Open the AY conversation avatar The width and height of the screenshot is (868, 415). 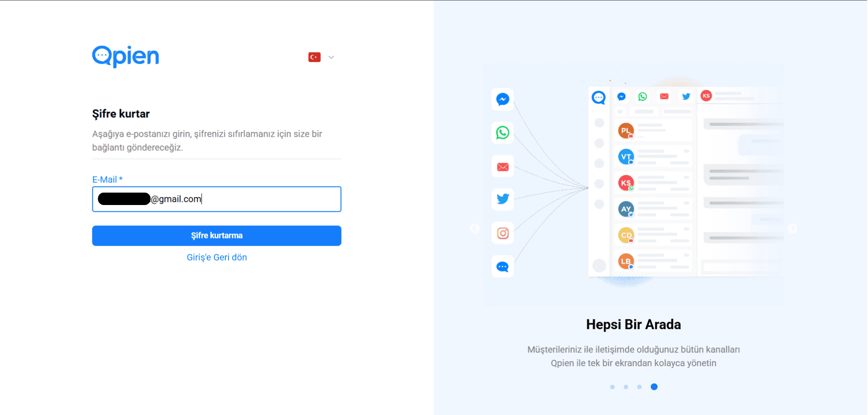[x=626, y=209]
